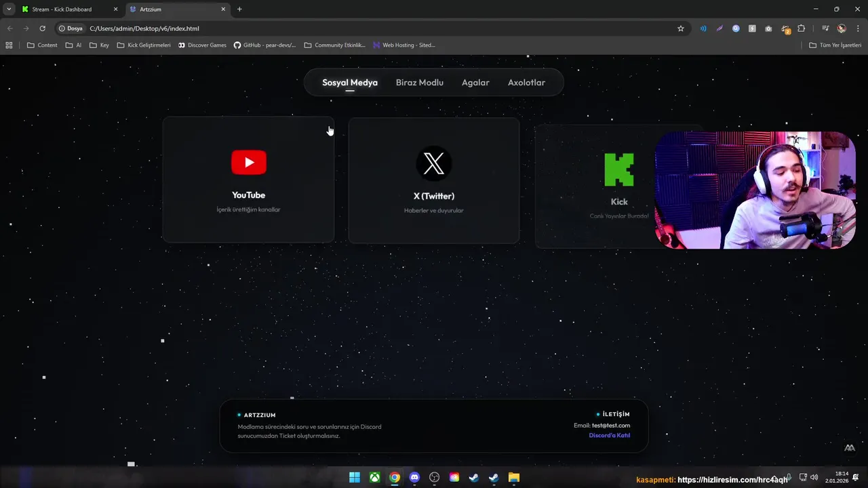Open the Web Hosting bookmark
The height and width of the screenshot is (488, 868).
404,45
